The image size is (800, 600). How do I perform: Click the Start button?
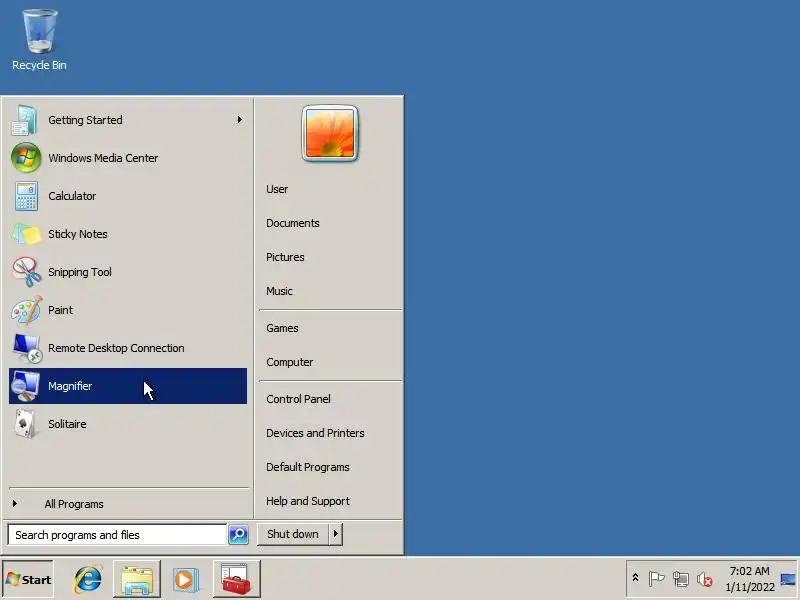point(28,579)
